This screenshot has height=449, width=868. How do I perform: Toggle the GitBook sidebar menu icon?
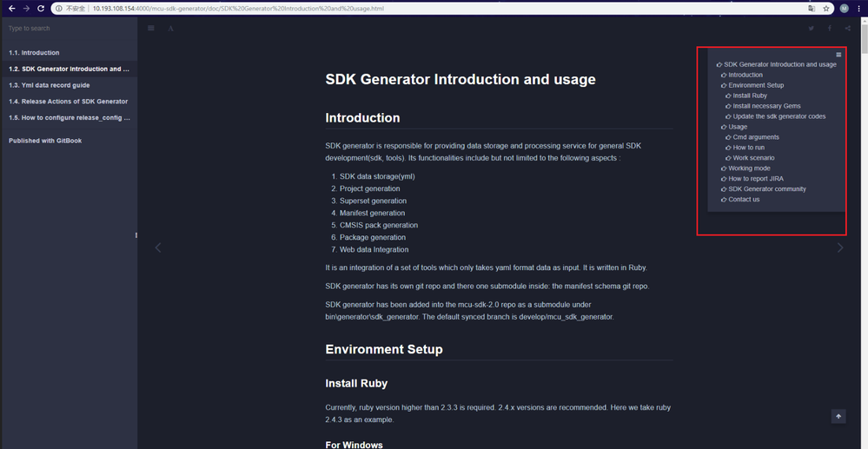[151, 29]
